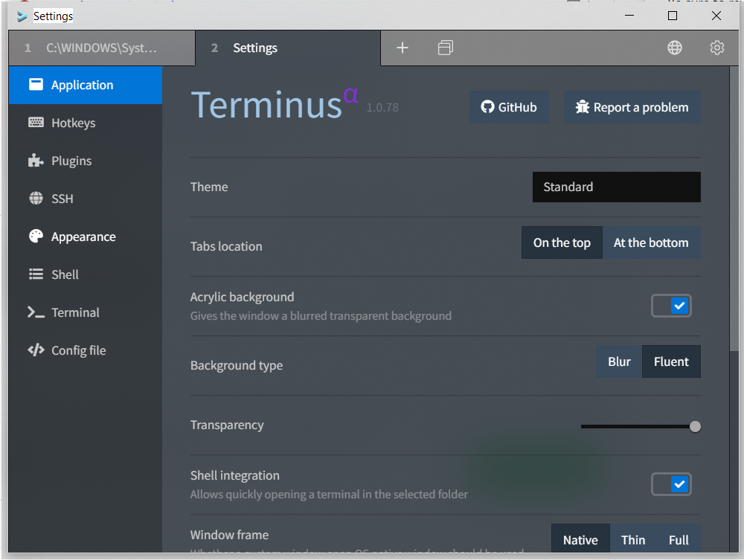Open the Plugins settings section
The image size is (744, 560).
86,161
